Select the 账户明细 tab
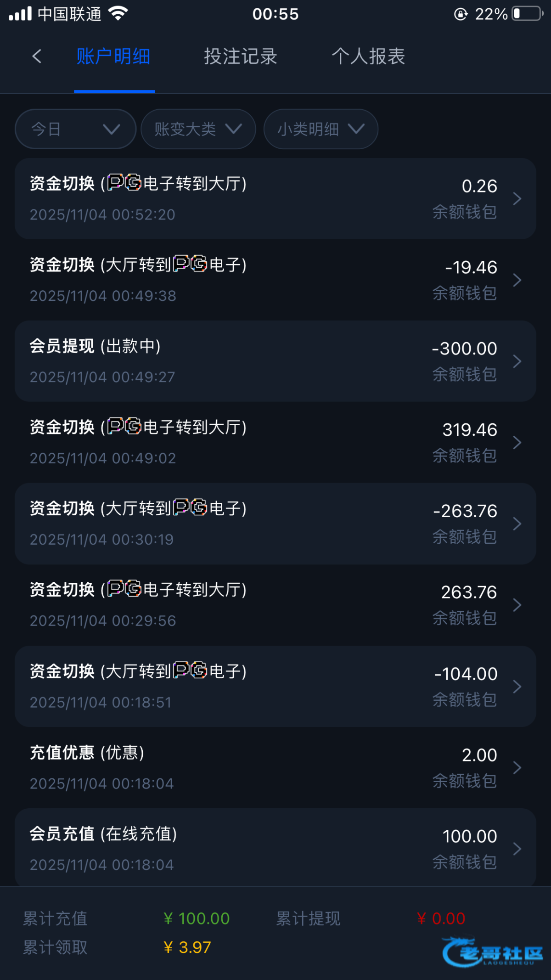Image resolution: width=551 pixels, height=980 pixels. pyautogui.click(x=113, y=56)
